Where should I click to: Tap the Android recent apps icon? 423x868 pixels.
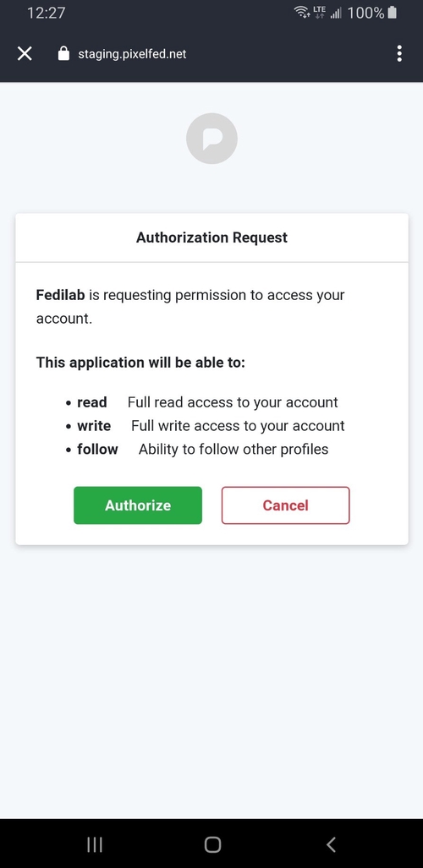[95, 844]
